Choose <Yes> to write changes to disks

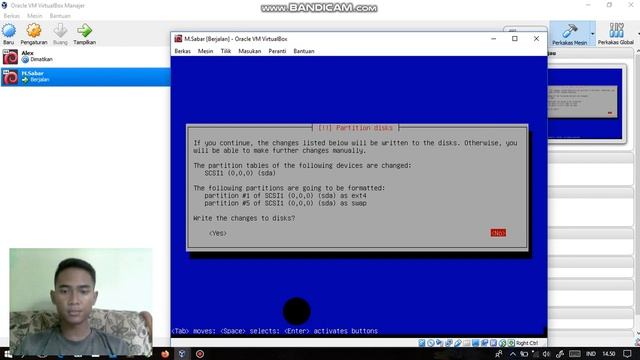click(x=218, y=233)
